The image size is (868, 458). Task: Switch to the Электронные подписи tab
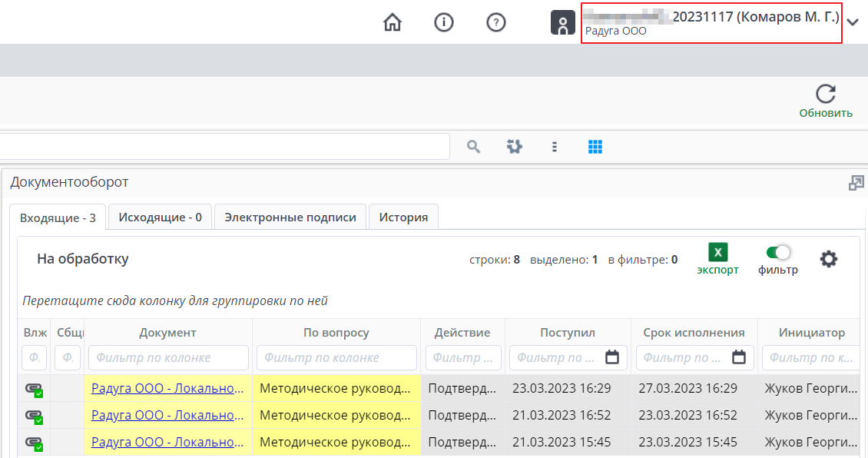290,217
